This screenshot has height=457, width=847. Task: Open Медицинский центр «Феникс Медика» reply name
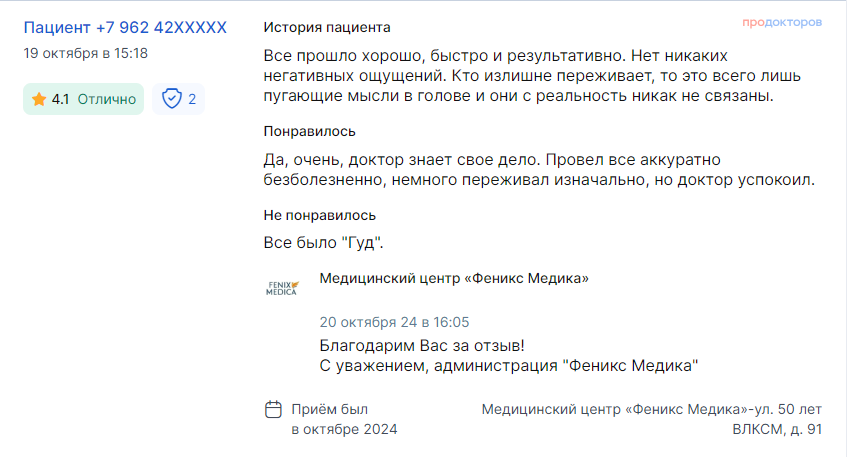[454, 278]
